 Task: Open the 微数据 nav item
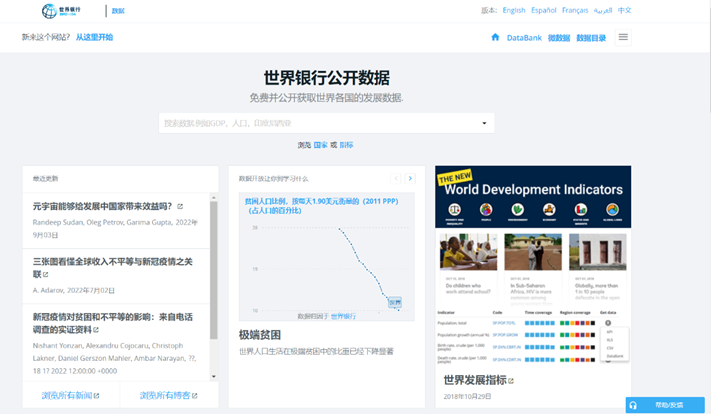[x=559, y=38]
